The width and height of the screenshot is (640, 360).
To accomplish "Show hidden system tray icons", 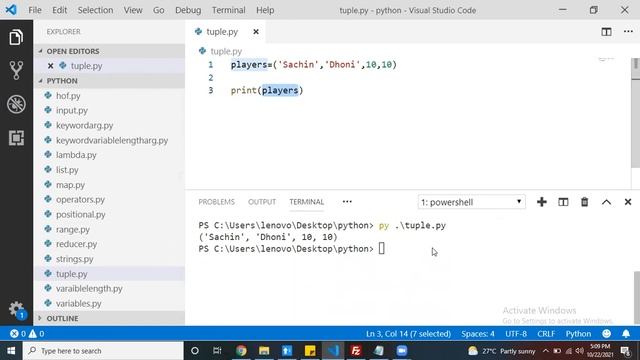I will coord(546,351).
